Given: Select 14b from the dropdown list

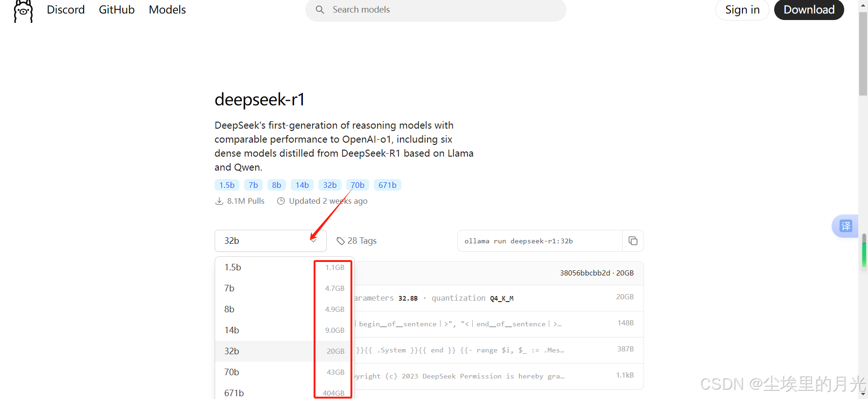Looking at the screenshot, I should (x=285, y=330).
